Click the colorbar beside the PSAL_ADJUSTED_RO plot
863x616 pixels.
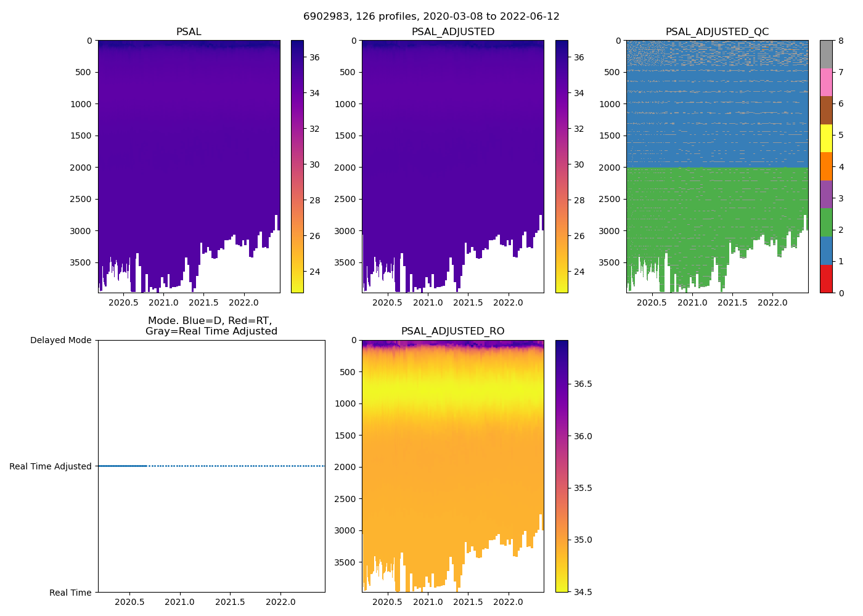(x=561, y=466)
